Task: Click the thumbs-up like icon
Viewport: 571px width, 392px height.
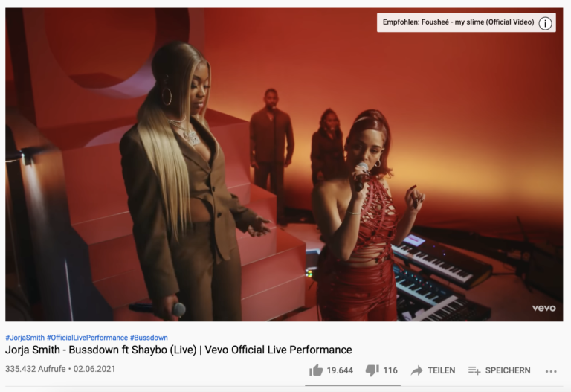Action: point(316,370)
